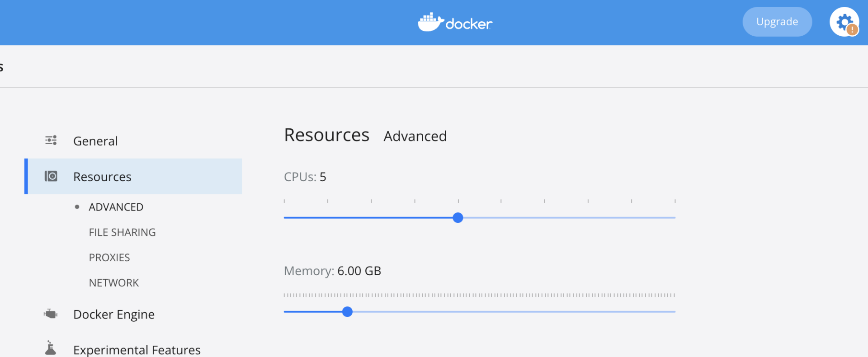868x357 pixels.
Task: Click the Resources page heading
Action: point(326,135)
